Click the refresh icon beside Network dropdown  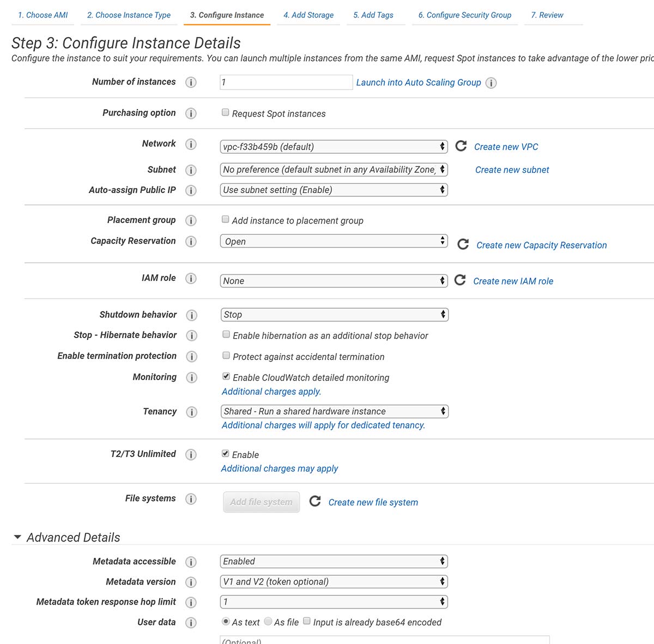pyautogui.click(x=461, y=146)
